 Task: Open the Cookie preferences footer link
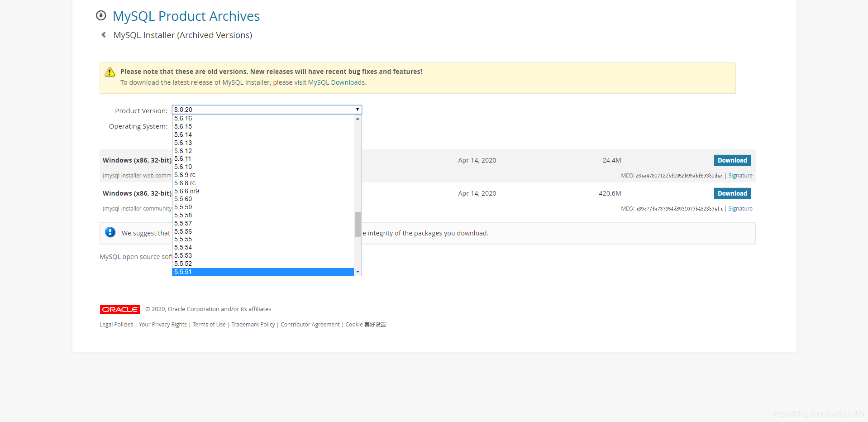(x=366, y=325)
